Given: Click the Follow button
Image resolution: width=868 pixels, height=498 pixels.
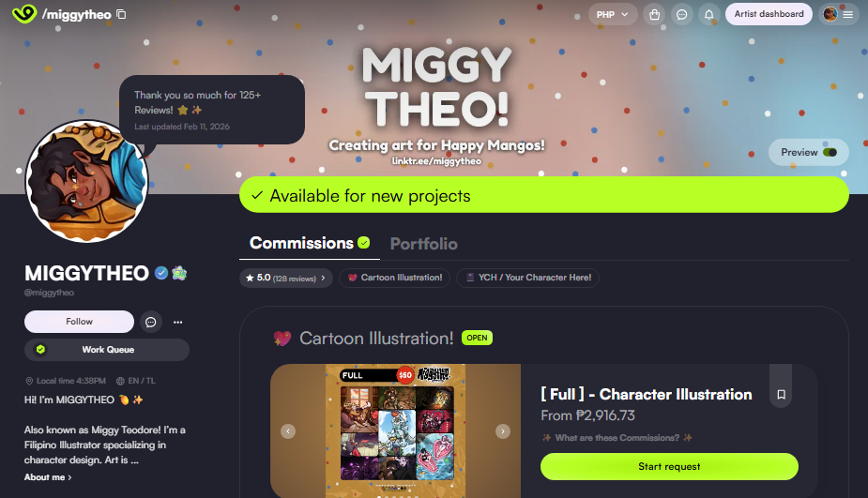Looking at the screenshot, I should tap(79, 322).
